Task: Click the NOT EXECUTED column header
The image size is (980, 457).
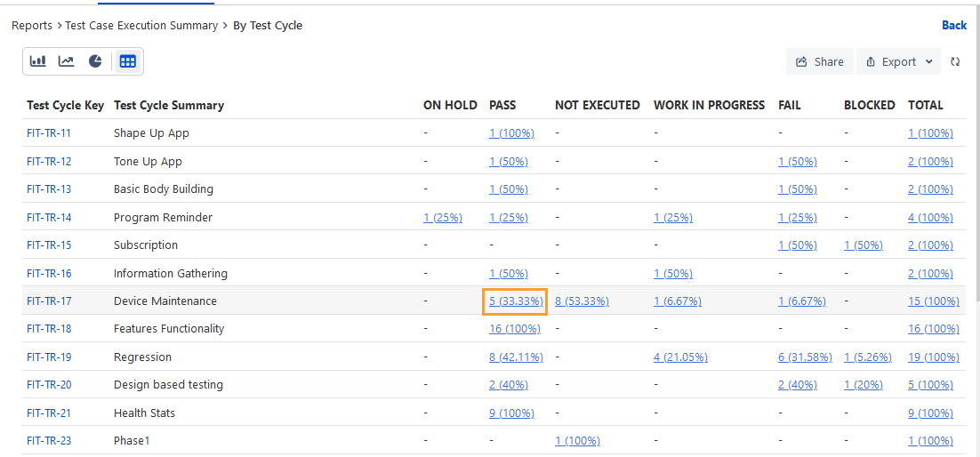Action: click(x=598, y=105)
